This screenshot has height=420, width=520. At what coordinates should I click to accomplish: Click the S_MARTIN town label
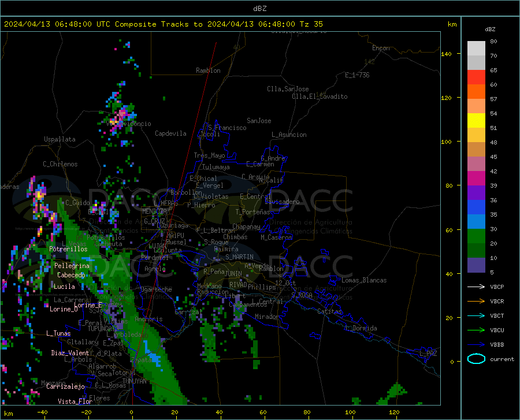click(x=239, y=257)
